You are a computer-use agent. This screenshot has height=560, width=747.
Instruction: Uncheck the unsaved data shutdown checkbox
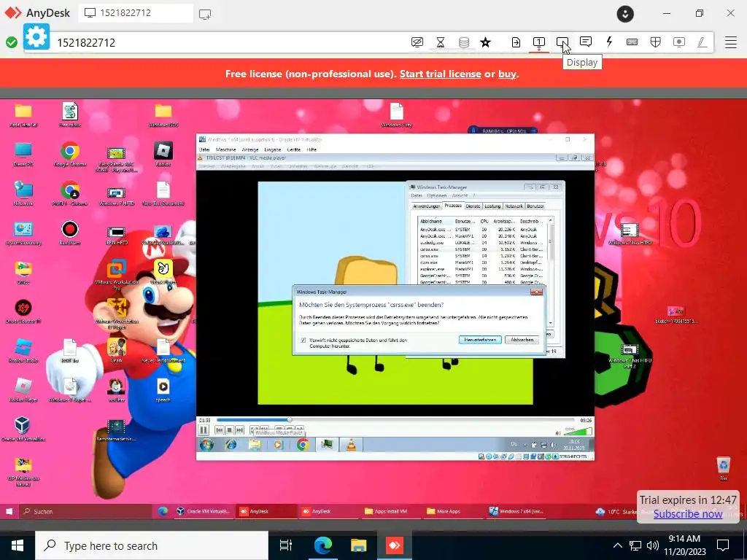303,340
